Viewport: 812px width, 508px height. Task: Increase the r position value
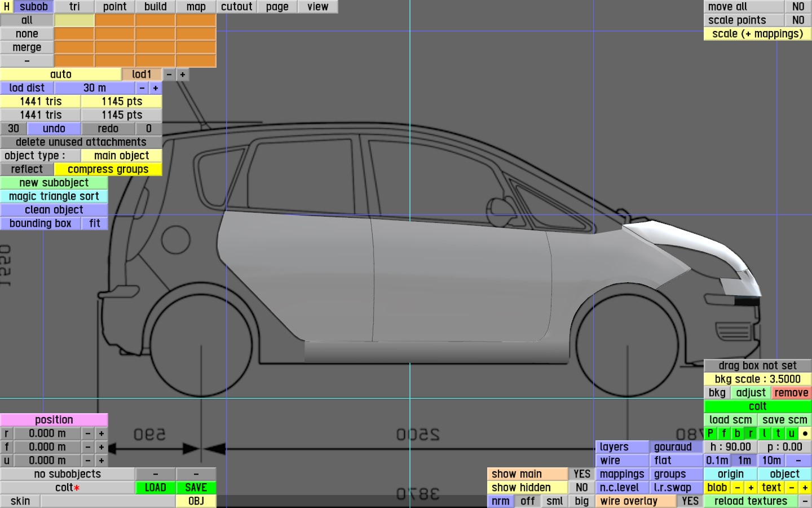(x=101, y=433)
